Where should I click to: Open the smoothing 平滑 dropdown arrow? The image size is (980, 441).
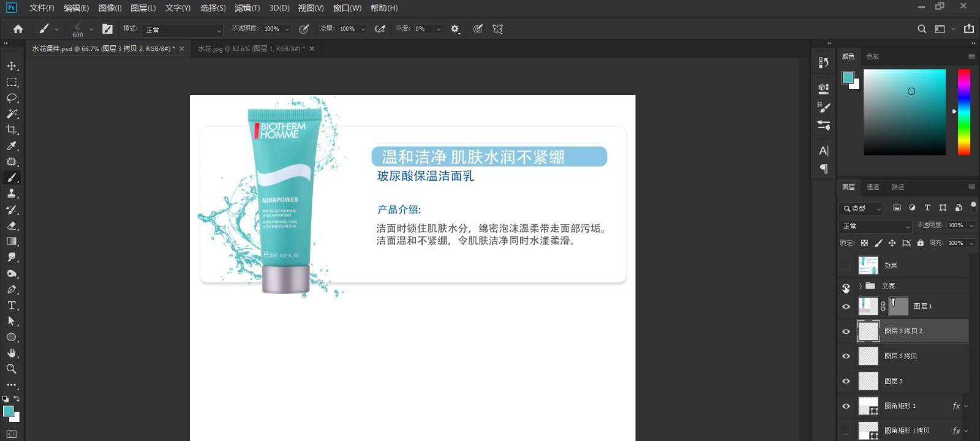(438, 29)
